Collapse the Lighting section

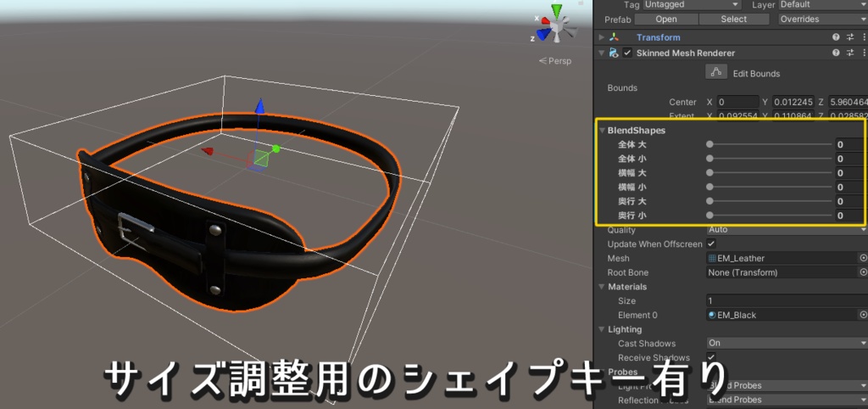click(x=603, y=329)
